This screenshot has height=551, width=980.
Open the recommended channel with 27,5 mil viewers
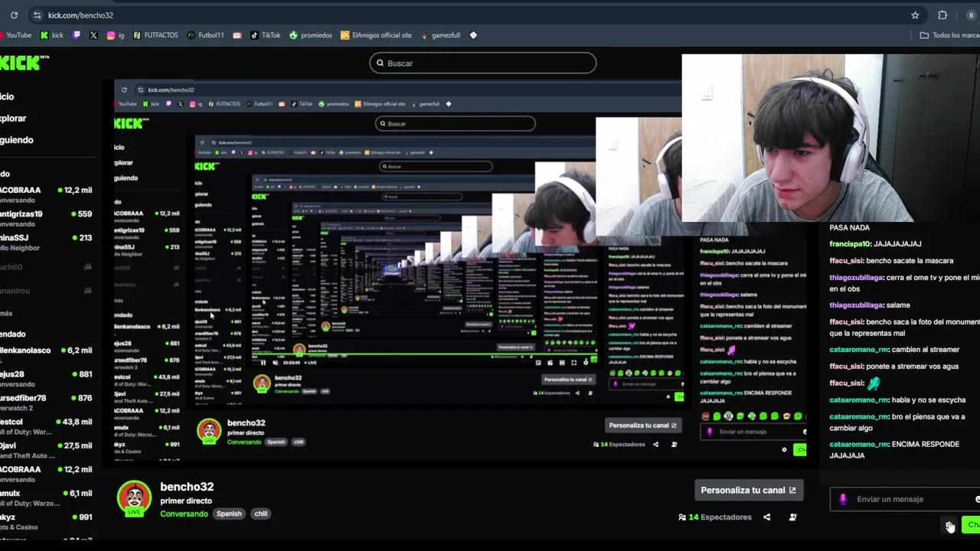46,449
